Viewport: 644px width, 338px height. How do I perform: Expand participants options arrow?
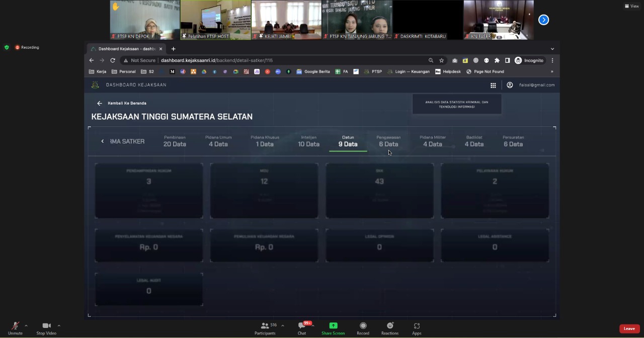pos(283,325)
